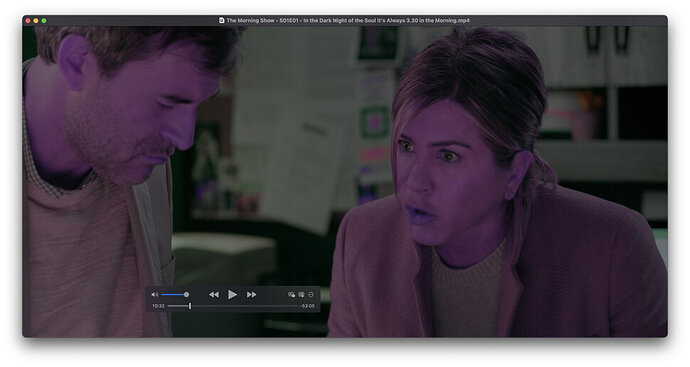The width and height of the screenshot is (690, 367).
Task: Mute audio with the speaker icon
Action: (154, 294)
